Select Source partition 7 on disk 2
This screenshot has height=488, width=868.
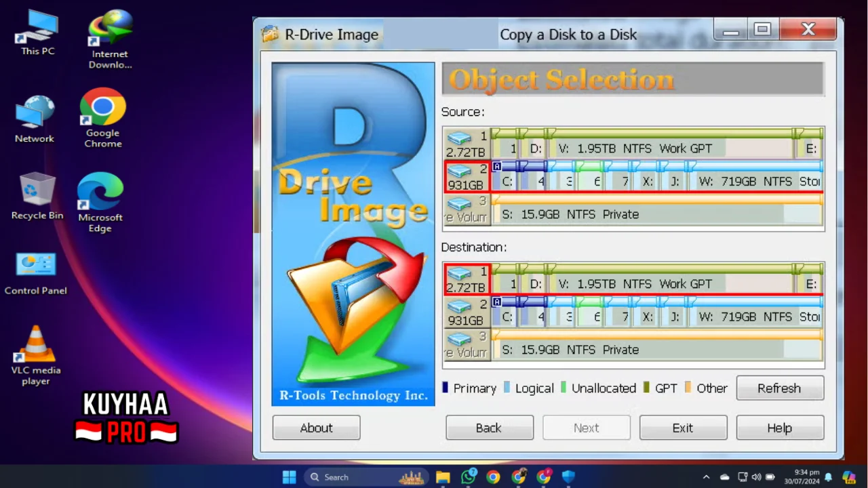tap(617, 176)
